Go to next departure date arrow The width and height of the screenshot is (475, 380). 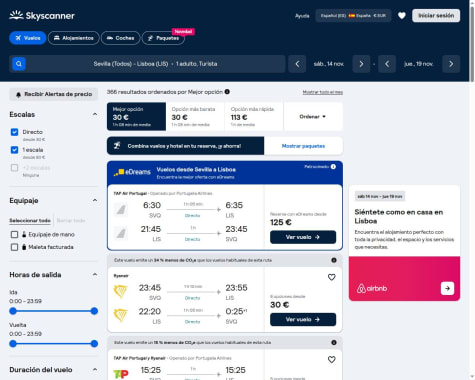pos(361,64)
